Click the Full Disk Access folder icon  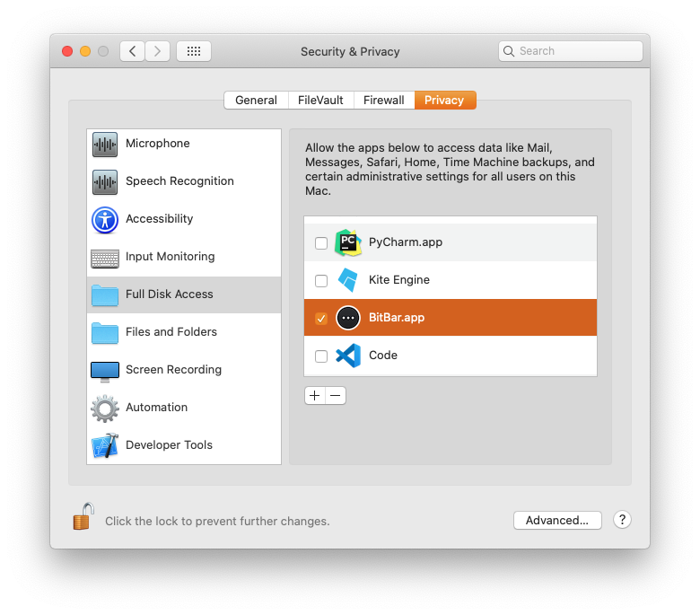pyautogui.click(x=105, y=295)
